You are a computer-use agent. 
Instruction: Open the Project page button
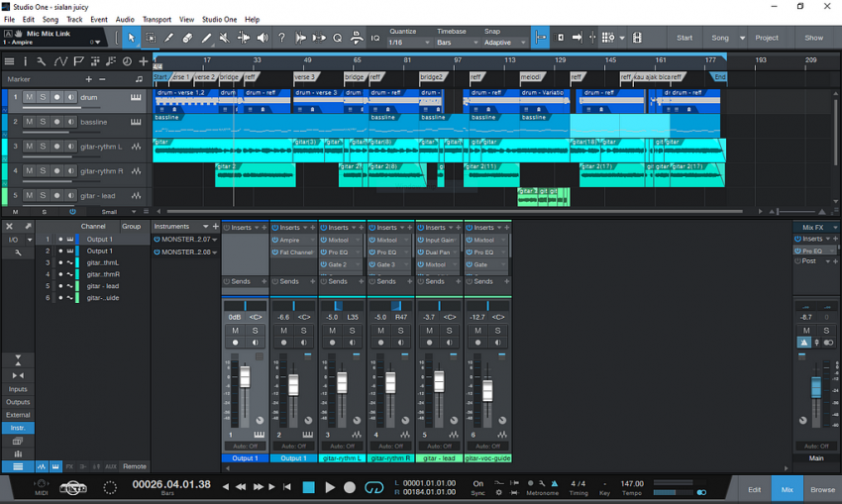click(767, 38)
